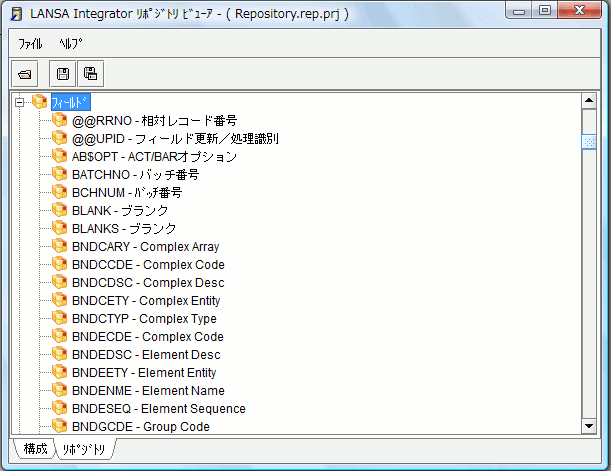Screen dimensions: 611x471
Task: Select BNDEDSC - Element Desc row
Action: pos(147,354)
